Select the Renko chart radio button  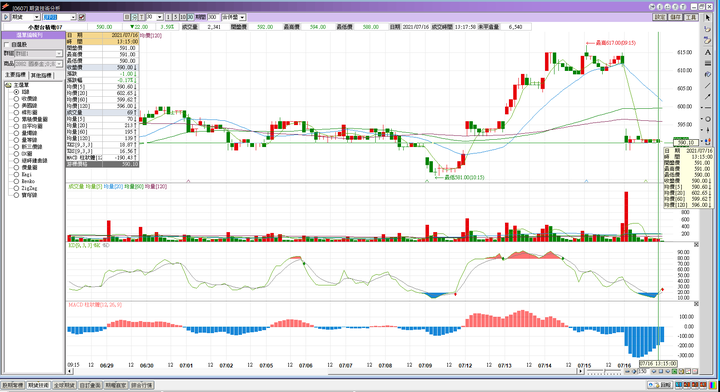point(16,181)
